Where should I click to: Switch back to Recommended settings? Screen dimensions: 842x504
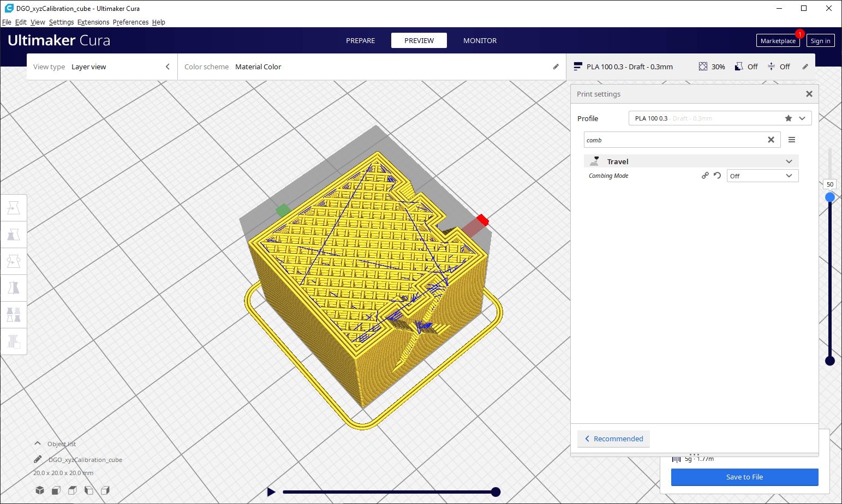point(614,439)
